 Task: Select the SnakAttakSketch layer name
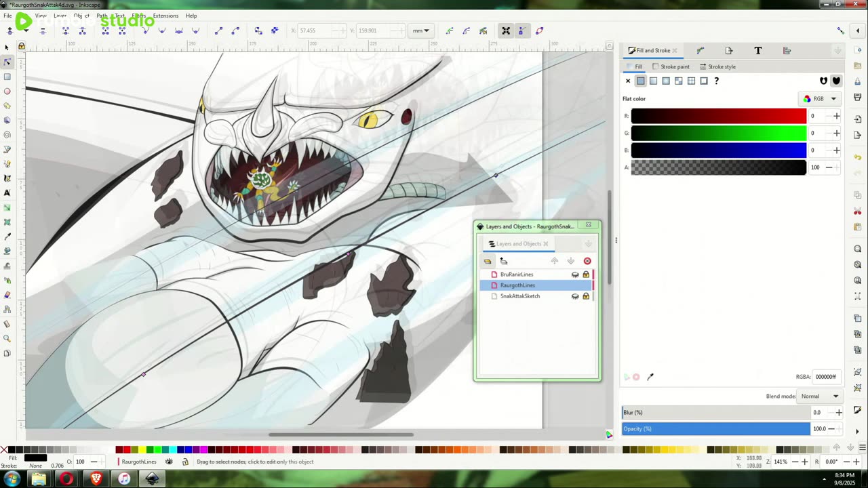(520, 296)
